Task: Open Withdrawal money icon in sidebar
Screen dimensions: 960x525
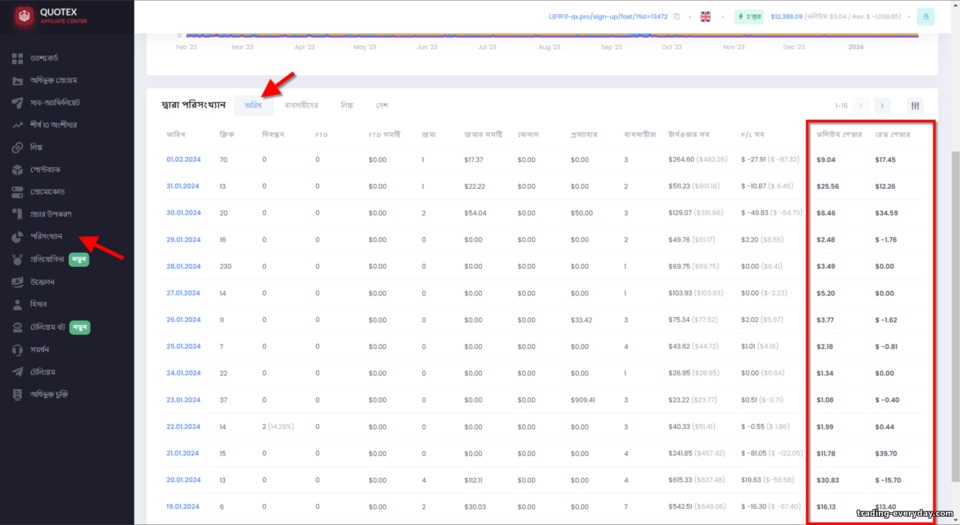Action: tap(17, 282)
